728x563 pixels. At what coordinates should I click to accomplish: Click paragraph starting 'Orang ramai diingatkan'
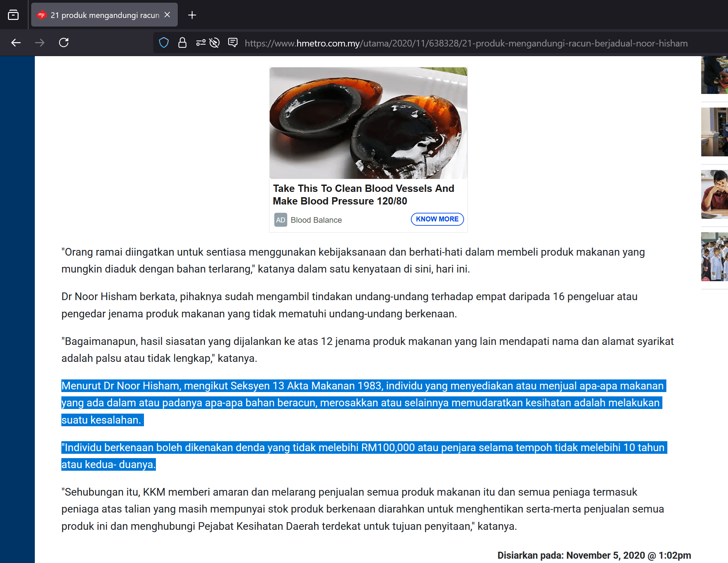click(x=353, y=261)
